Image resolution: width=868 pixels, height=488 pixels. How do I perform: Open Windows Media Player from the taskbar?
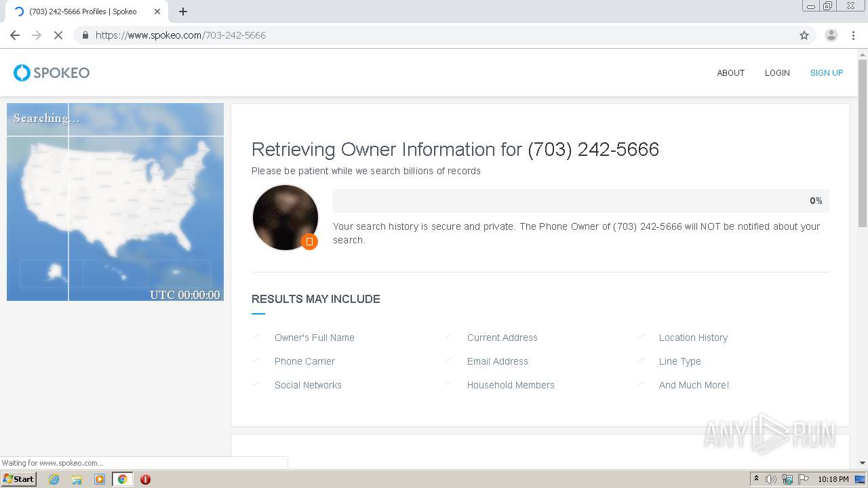(100, 479)
